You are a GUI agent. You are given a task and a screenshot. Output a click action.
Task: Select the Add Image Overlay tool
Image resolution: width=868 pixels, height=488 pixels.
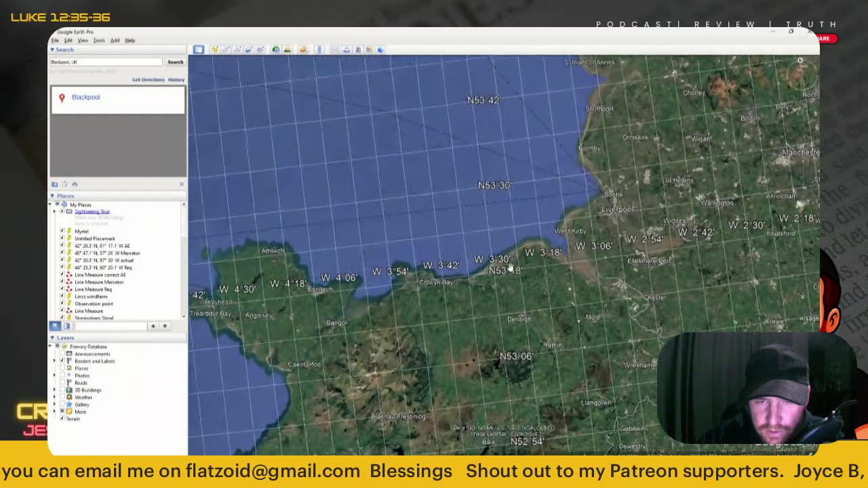click(248, 49)
